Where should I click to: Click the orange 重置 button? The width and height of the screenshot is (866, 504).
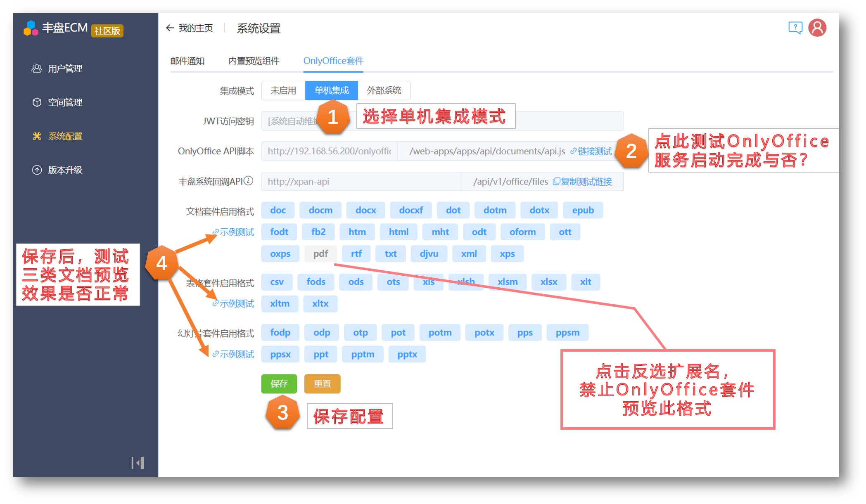(323, 384)
